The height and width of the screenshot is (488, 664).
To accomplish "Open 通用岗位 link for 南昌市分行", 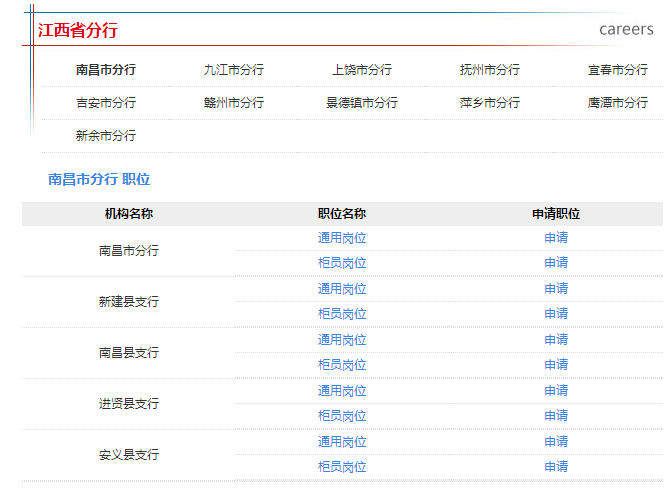I will (x=342, y=238).
